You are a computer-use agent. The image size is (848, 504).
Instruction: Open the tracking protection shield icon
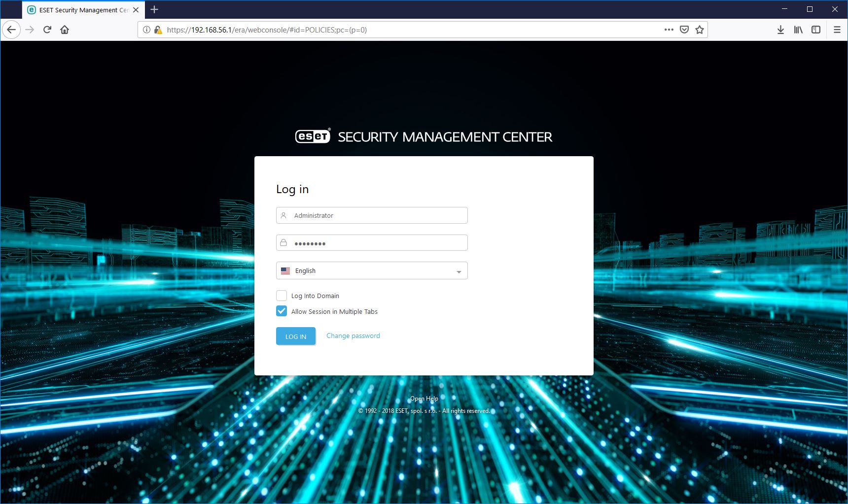coord(684,30)
